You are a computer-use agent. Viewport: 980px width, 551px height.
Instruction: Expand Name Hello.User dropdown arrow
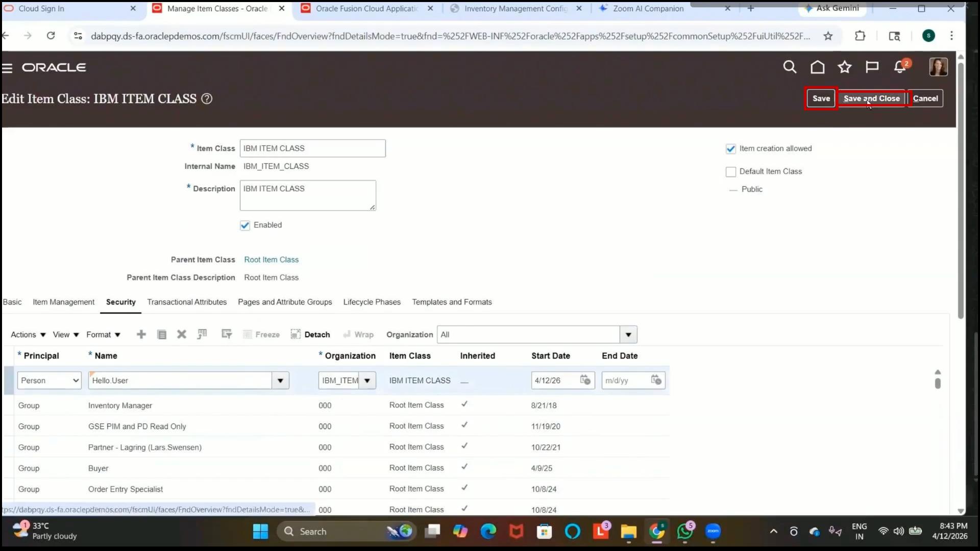pos(280,381)
